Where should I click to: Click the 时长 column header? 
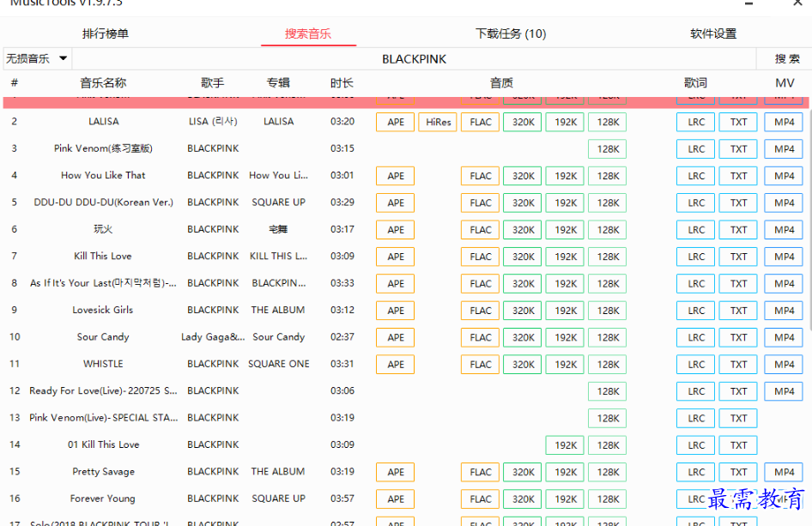pyautogui.click(x=342, y=83)
